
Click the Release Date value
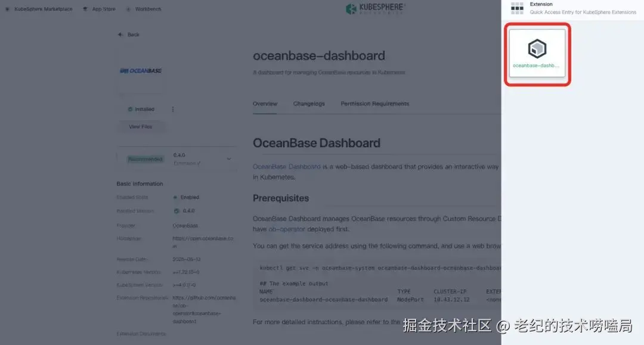click(187, 259)
